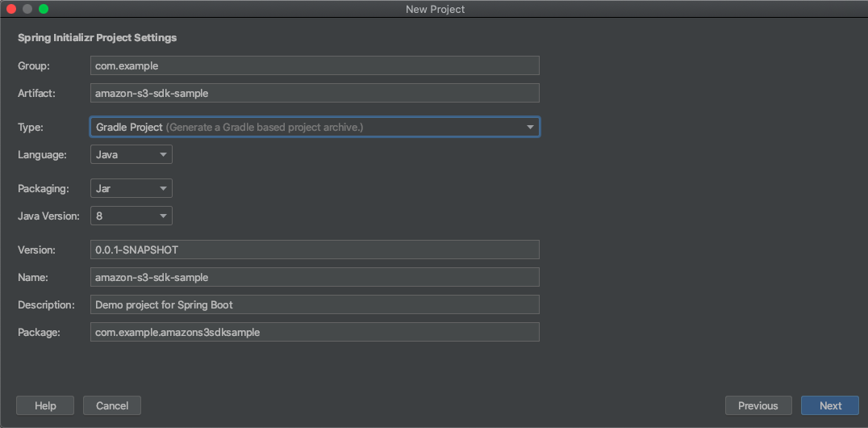Select the Name text field
Image resolution: width=868 pixels, height=428 pixels.
pos(315,277)
